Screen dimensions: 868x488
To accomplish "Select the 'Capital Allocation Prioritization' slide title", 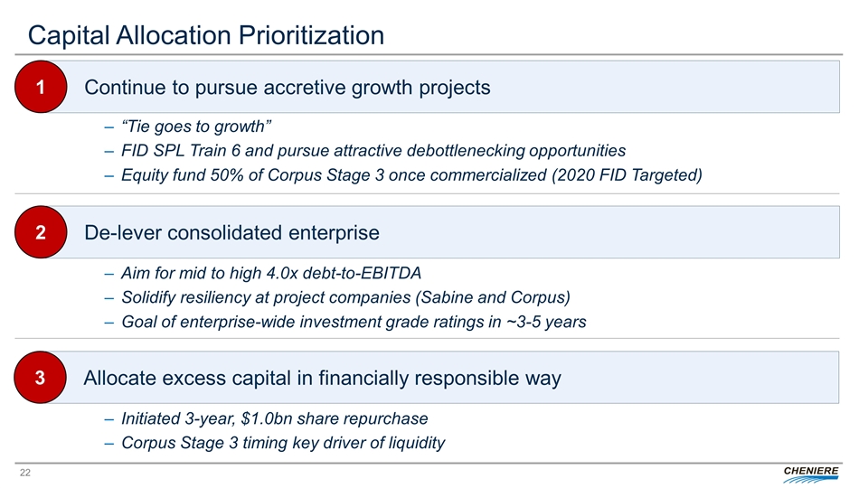I will (206, 35).
